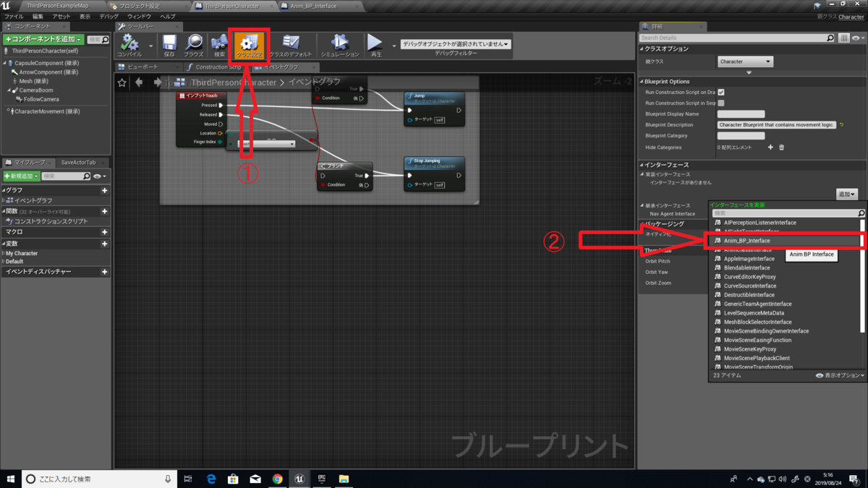The height and width of the screenshot is (488, 868).
Task: Expand the イベントグラフ tree item
Action: point(4,200)
